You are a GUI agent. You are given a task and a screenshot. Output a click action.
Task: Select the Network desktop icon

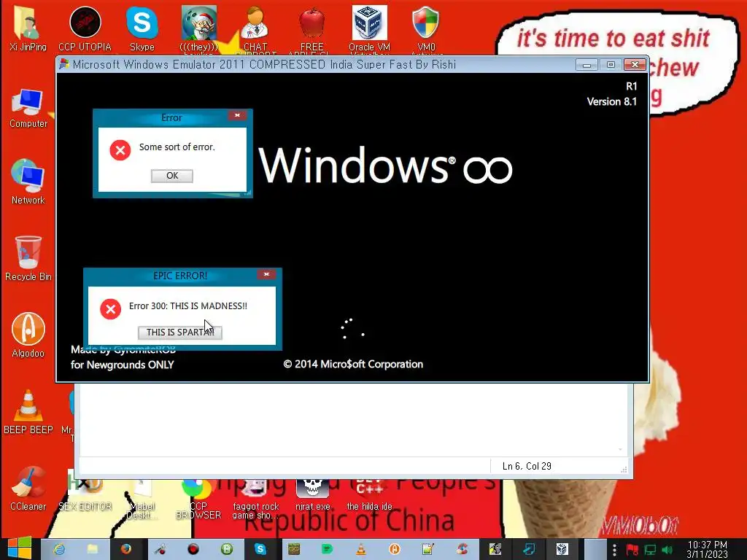(x=28, y=182)
